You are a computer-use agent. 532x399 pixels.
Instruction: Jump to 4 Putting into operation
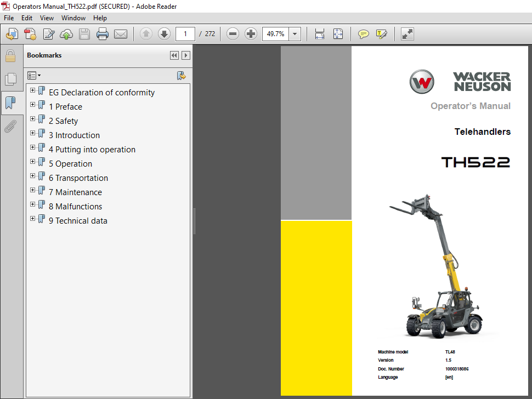point(92,150)
